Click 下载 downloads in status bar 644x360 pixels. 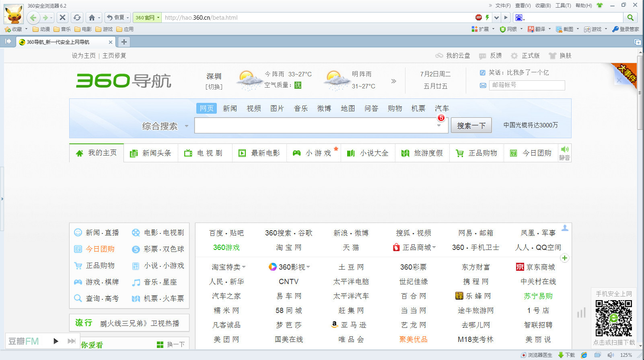coord(566,355)
